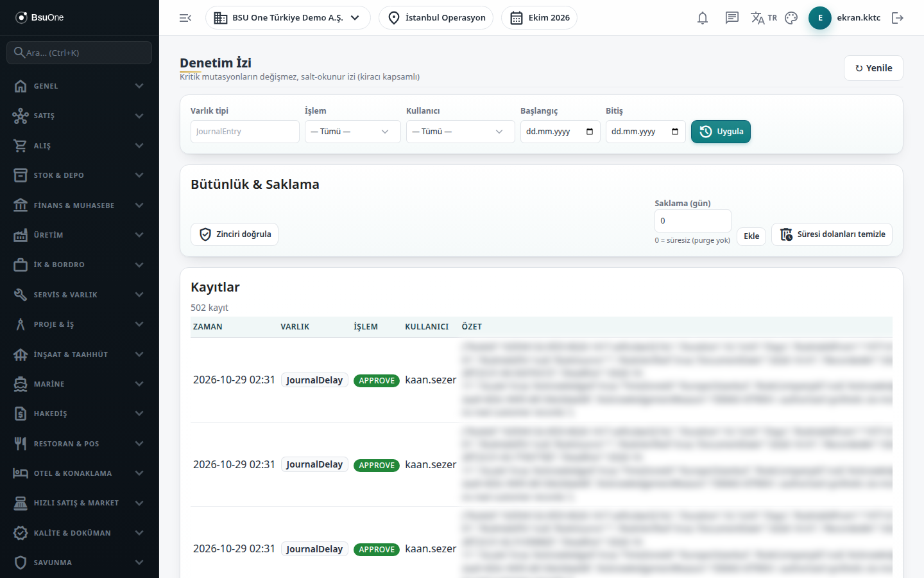Open the Hızlı Satış & Market menu

(80, 503)
